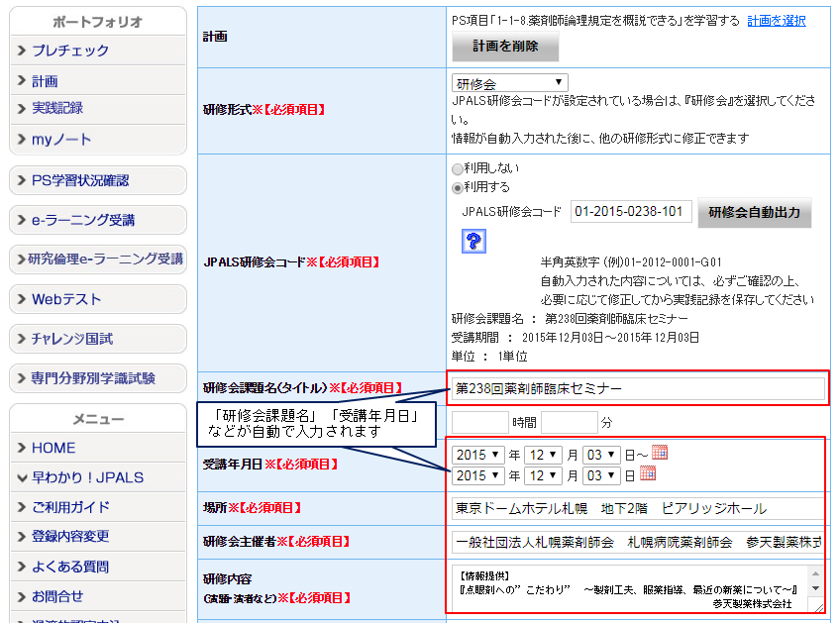The width and height of the screenshot is (840, 623).
Task: Open the 研修会 training format dropdown
Action: tap(510, 82)
